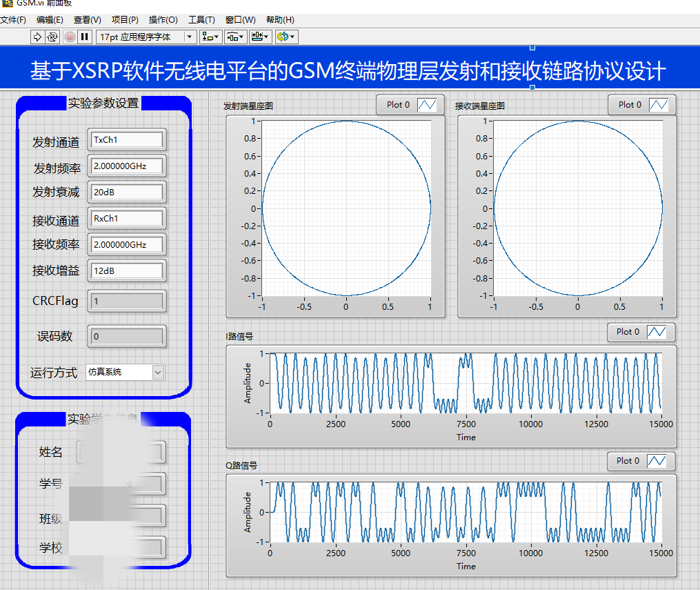This screenshot has width=700, height=590.
Task: Click Plot 0 label of 发射端星座图
Action: [x=398, y=105]
